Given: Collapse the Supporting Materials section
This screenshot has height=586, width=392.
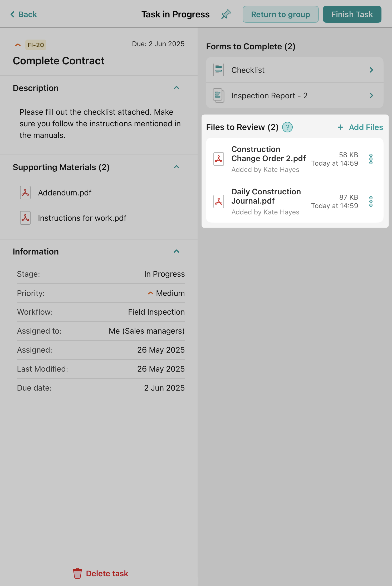Looking at the screenshot, I should (x=177, y=167).
